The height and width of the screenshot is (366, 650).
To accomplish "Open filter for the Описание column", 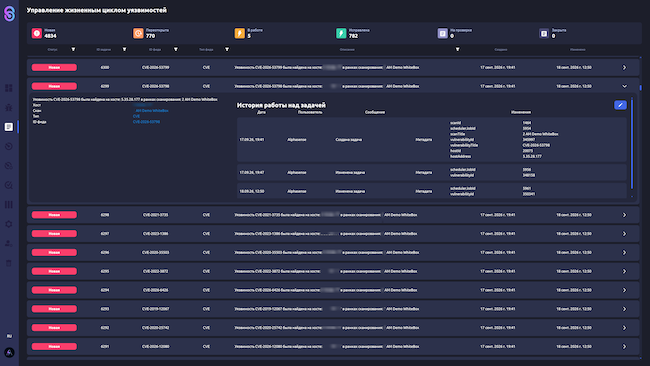I will click(x=458, y=49).
